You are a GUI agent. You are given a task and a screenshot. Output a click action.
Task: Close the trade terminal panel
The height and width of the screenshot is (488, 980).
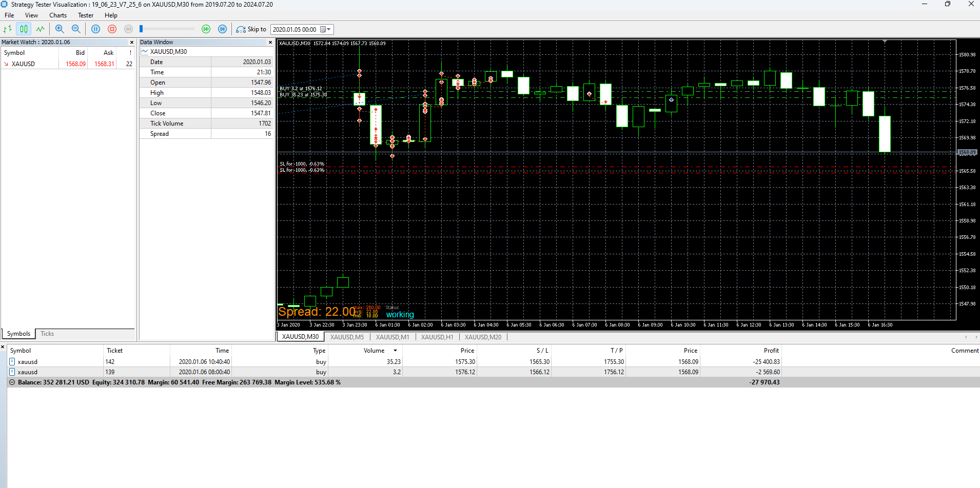point(3,347)
